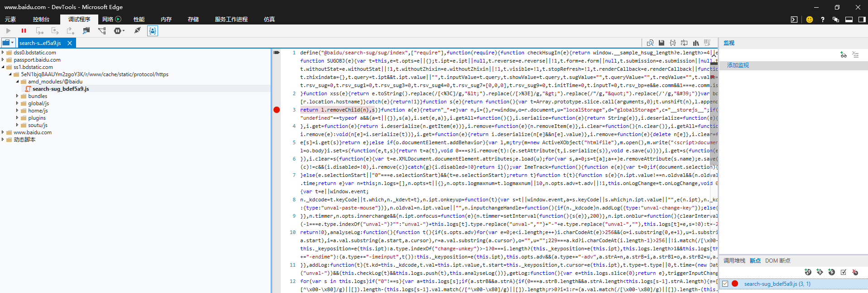Screen dimensions: 868x293
Task: Switch to the 元素 tab
Action: [10, 19]
